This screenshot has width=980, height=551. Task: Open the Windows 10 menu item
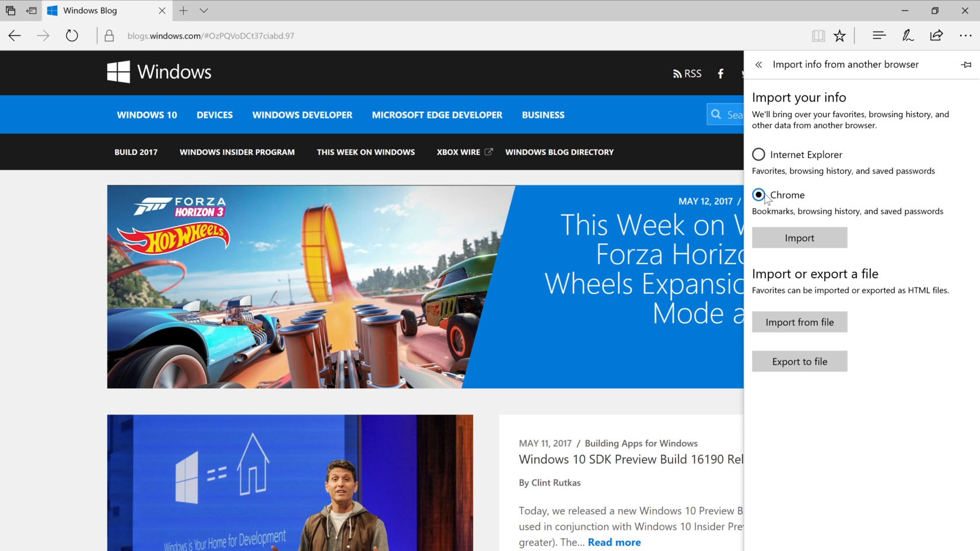[147, 115]
